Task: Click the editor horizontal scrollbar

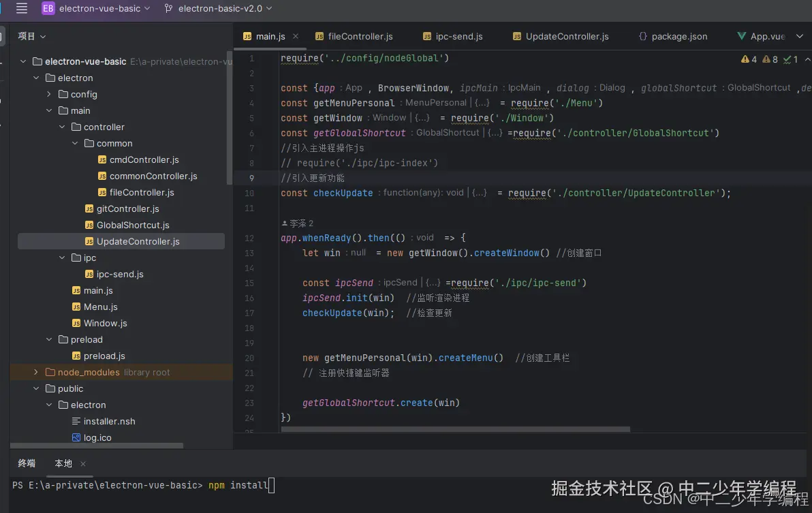Action: (456, 429)
